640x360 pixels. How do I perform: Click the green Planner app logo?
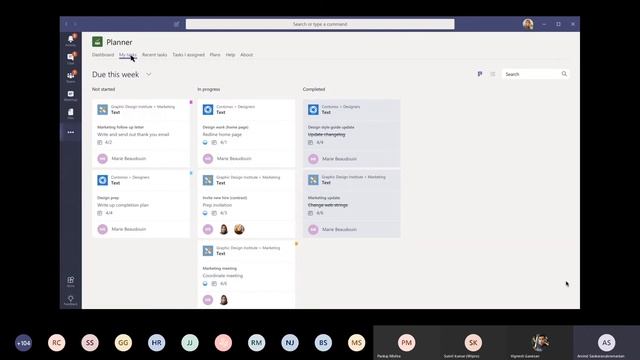pos(97,42)
